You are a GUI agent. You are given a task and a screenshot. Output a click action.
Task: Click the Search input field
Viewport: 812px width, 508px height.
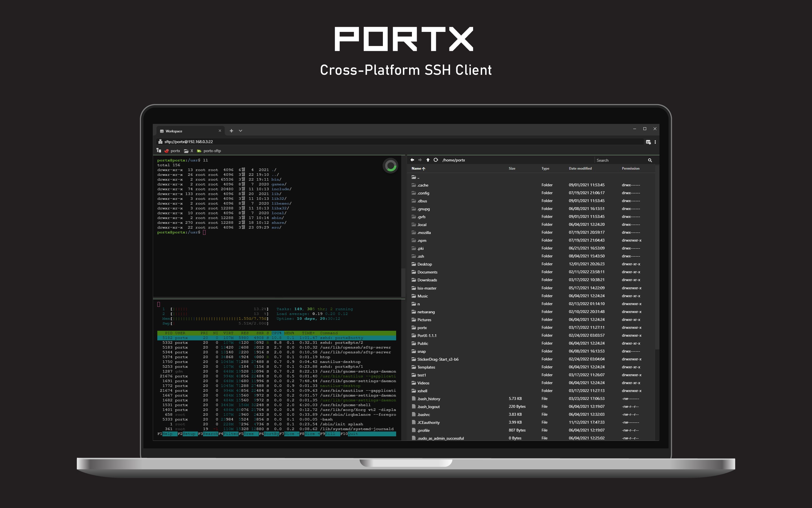[620, 160]
